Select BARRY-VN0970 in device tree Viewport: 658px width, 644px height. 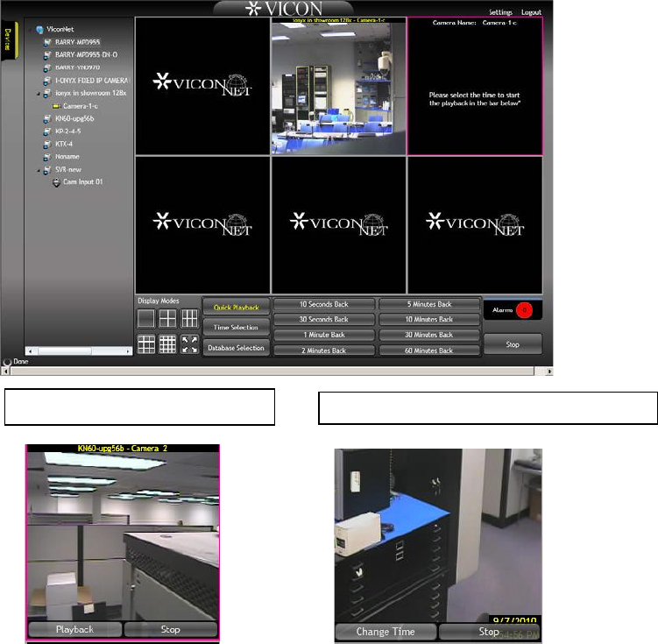coord(78,67)
